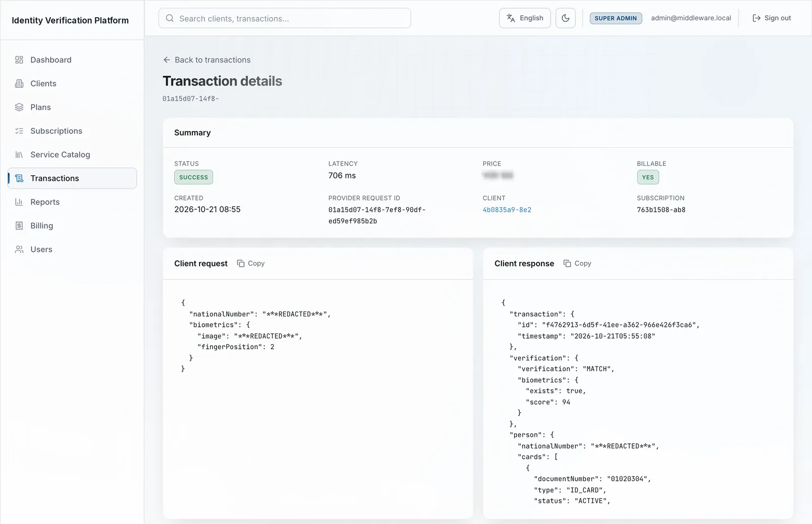
Task: Click the 706 ms latency value
Action: (x=342, y=176)
